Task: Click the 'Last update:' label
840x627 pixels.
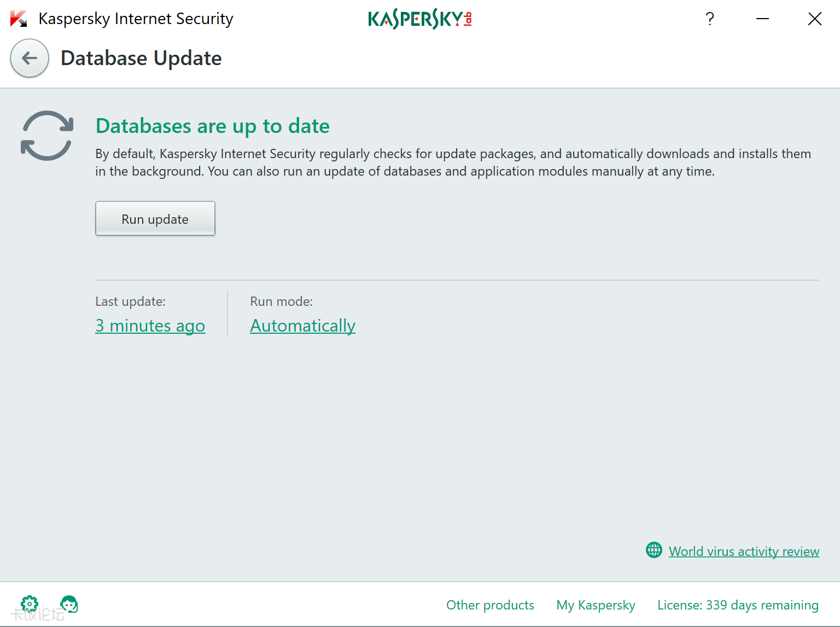Action: point(130,301)
